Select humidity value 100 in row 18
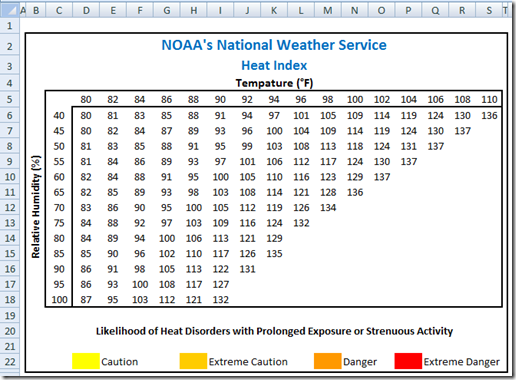Screen dimensions: 516x380 pyautogui.click(x=59, y=300)
